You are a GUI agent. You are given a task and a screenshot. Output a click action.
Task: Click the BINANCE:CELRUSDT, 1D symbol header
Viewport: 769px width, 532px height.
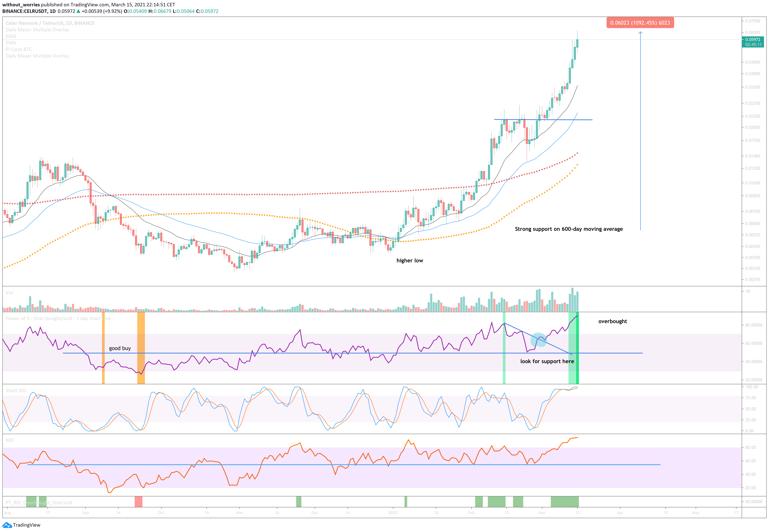[x=29, y=11]
